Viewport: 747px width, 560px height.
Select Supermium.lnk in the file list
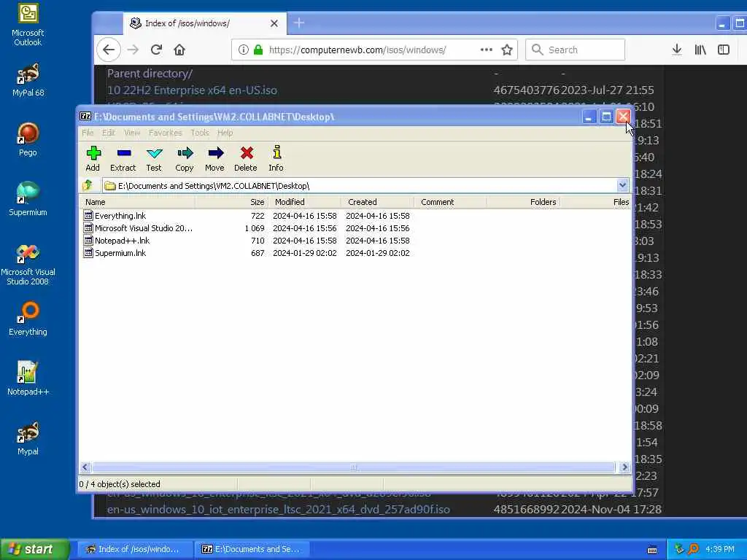coord(120,253)
